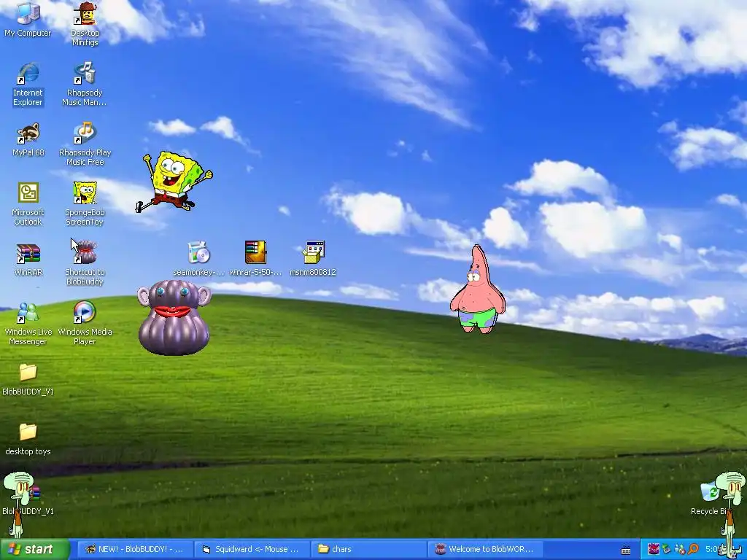
Task: Click the WinRAR desktop shortcut
Action: [x=28, y=260]
